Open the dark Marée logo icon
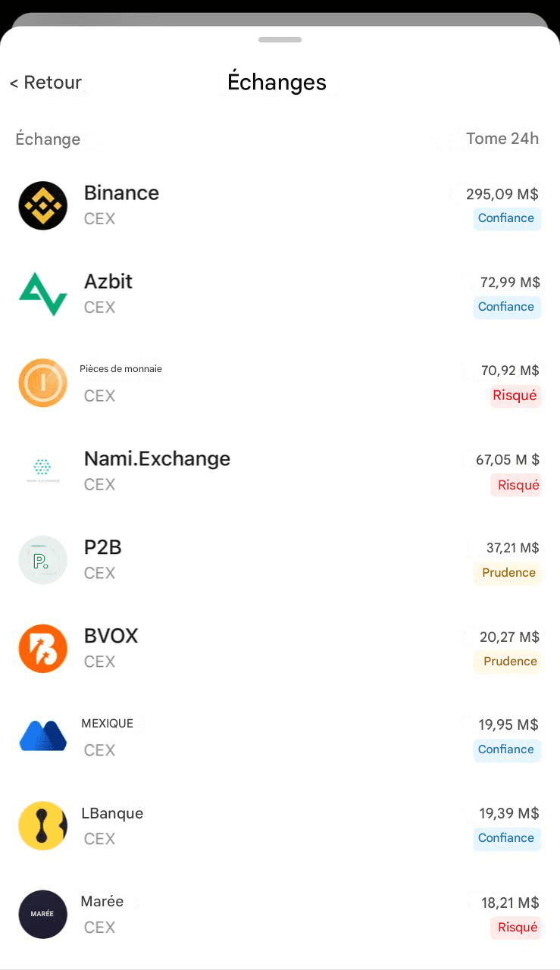The height and width of the screenshot is (970, 560). (x=43, y=915)
